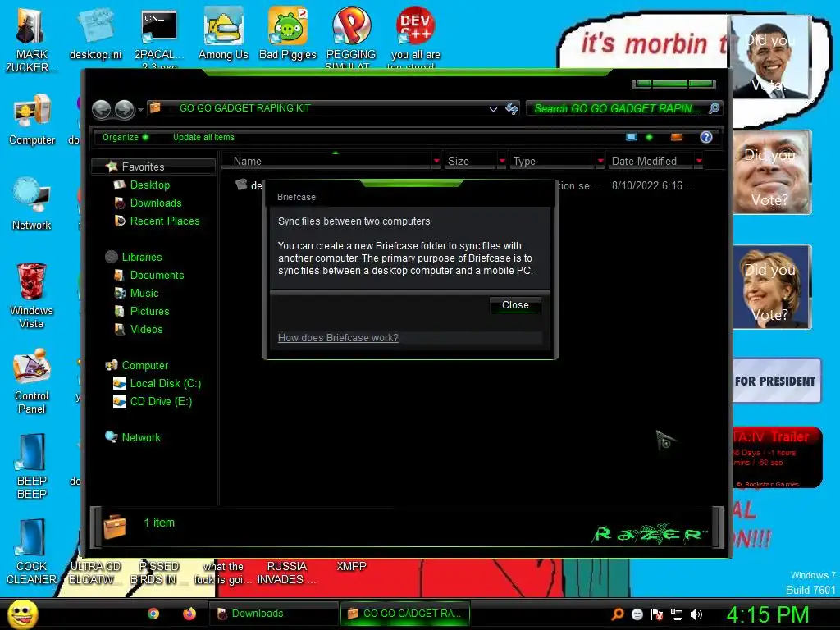Change the view with the views icon
Viewport: 840px width, 630px height.
[x=632, y=137]
